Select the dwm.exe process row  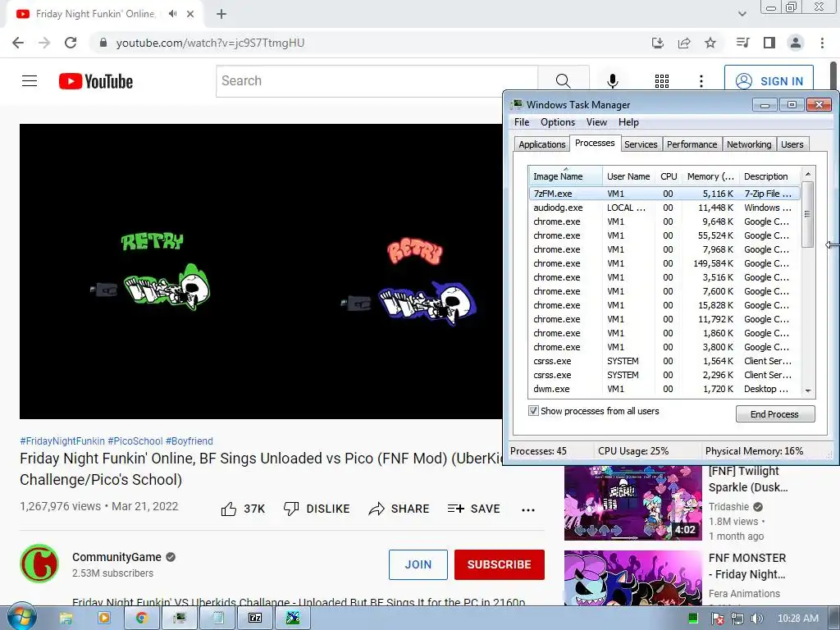pyautogui.click(x=664, y=389)
